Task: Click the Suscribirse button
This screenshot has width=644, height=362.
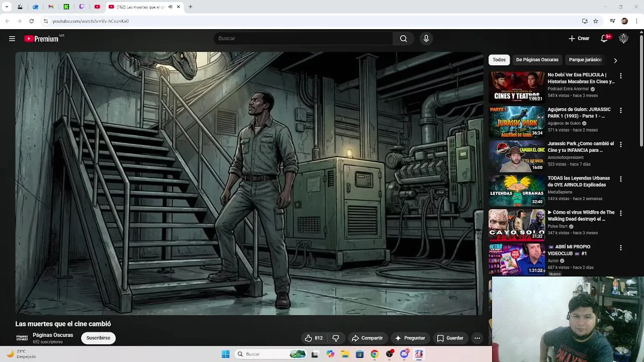Action: [x=98, y=338]
